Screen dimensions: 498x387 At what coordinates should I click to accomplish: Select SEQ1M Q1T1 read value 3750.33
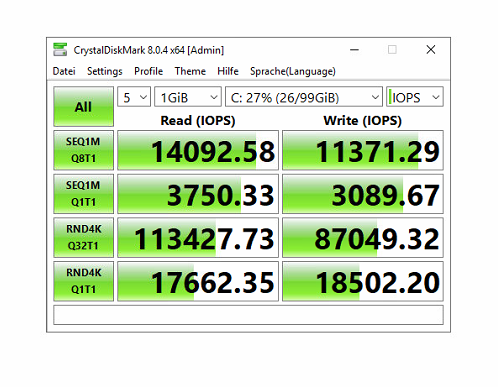198,194
